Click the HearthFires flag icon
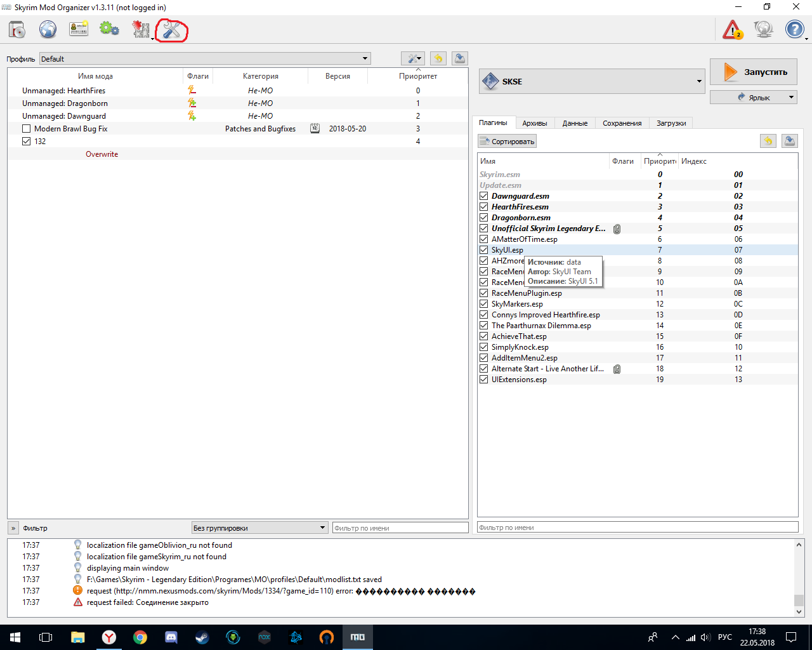This screenshot has height=650, width=812. 192,91
